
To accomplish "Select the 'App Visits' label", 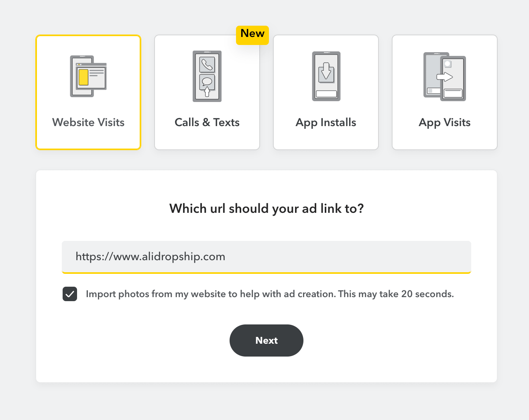I will point(445,122).
